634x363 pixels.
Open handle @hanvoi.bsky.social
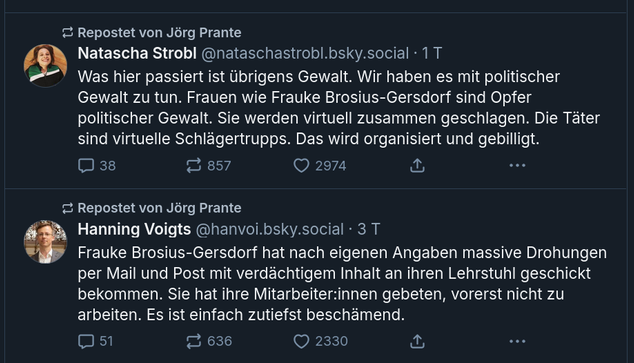click(270, 229)
